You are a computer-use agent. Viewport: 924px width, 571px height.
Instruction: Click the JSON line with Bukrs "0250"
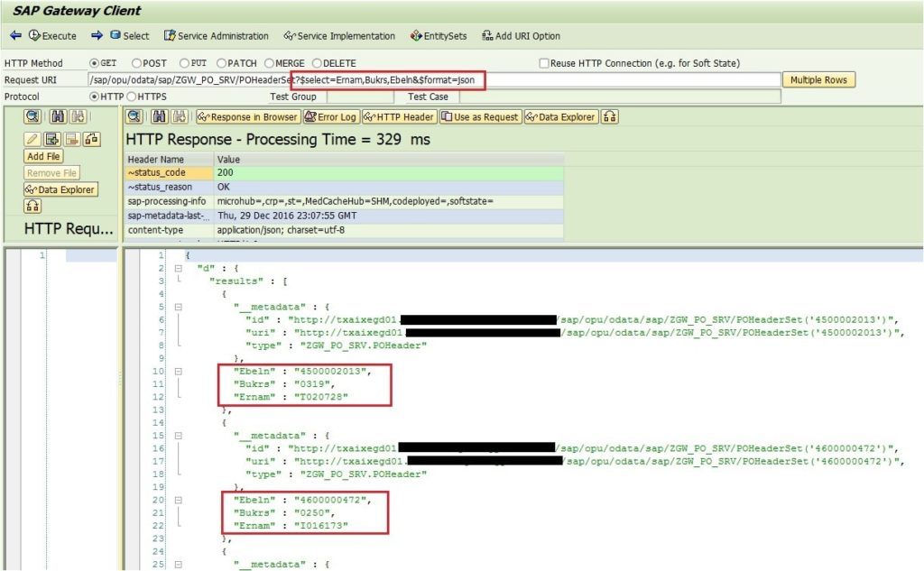click(x=284, y=512)
